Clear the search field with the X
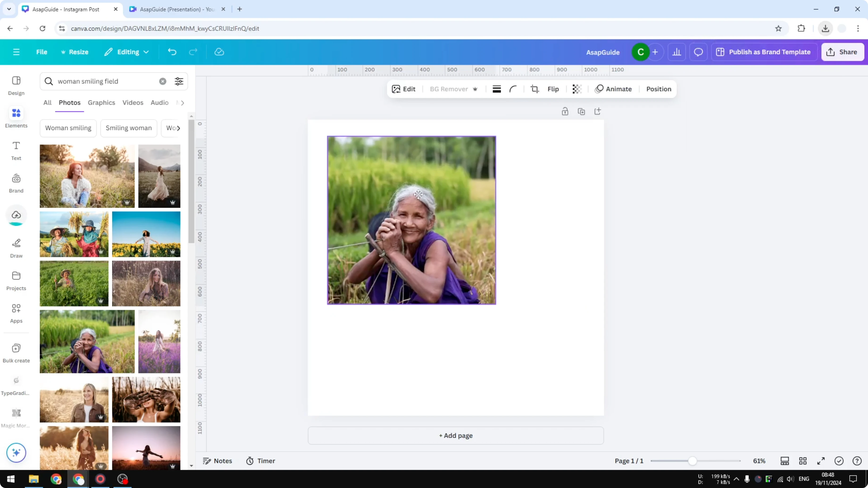Image resolution: width=868 pixels, height=488 pixels. point(163,81)
